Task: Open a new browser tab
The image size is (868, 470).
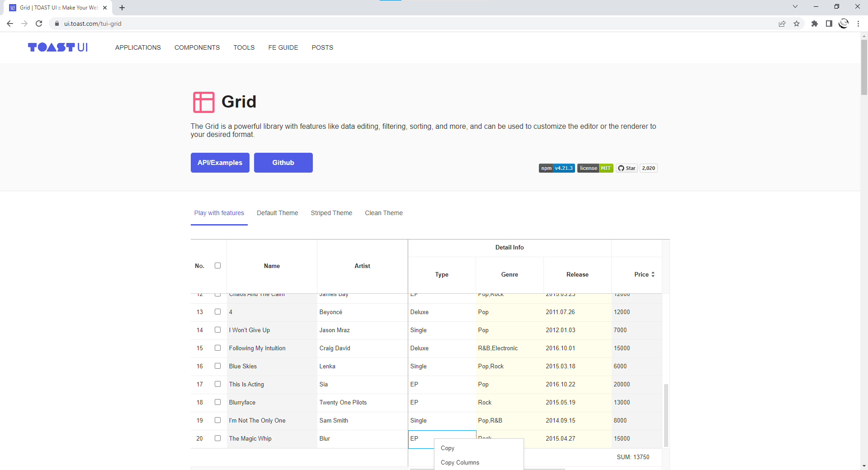Action: click(122, 8)
